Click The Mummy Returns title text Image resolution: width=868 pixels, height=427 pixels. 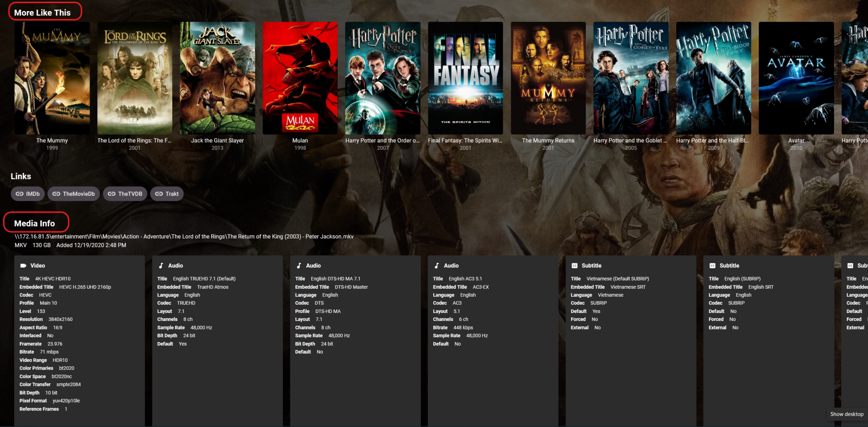click(548, 141)
